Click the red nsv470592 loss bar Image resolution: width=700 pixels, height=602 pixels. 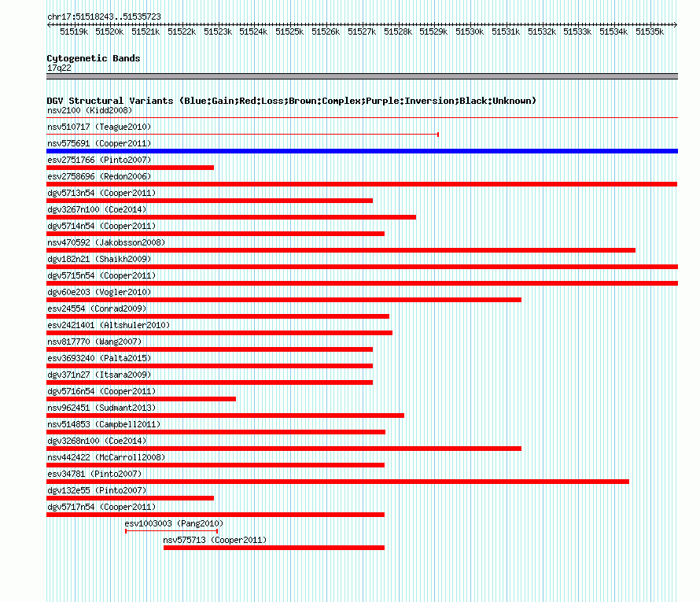(x=341, y=250)
